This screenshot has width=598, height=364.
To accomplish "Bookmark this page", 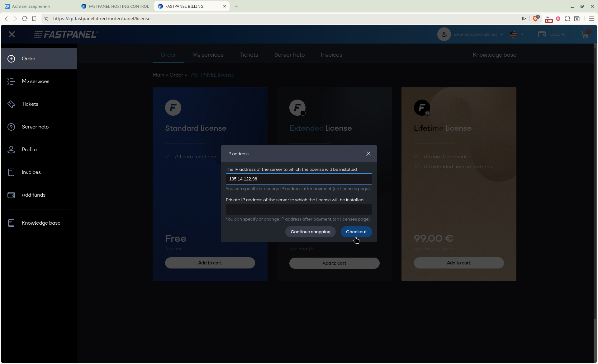I will (34, 19).
